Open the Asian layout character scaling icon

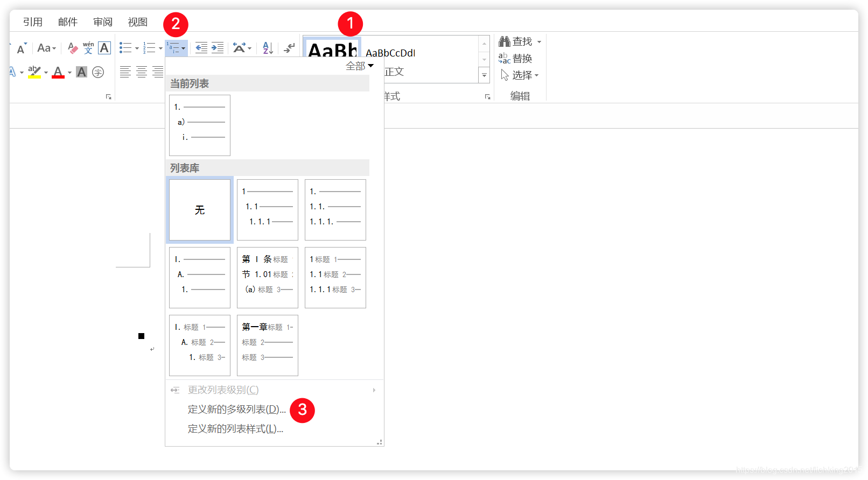coord(239,48)
